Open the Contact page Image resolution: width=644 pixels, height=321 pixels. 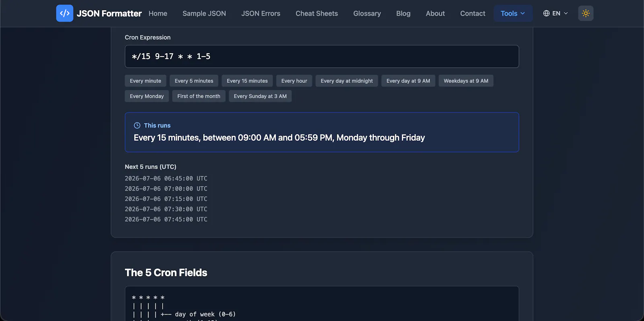pyautogui.click(x=473, y=13)
